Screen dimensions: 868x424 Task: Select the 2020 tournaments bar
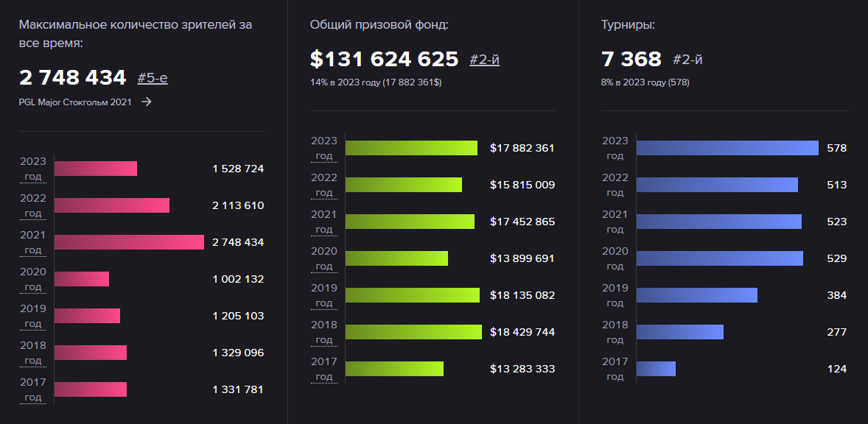coord(719,258)
